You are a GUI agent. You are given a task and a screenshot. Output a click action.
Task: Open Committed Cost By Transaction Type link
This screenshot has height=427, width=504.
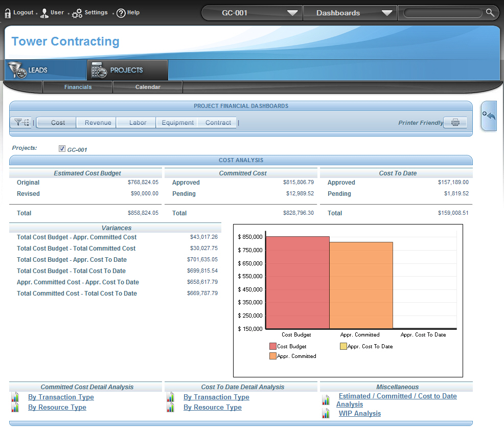tap(61, 397)
